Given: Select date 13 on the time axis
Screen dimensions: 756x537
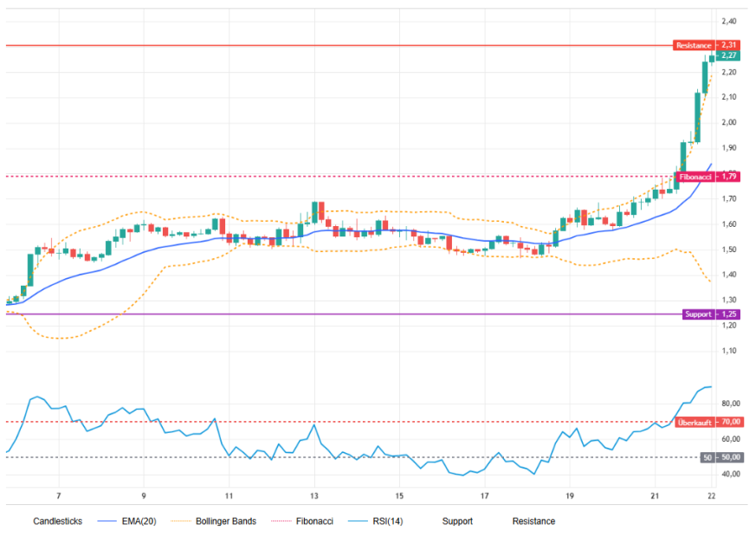Looking at the screenshot, I should click(314, 496).
